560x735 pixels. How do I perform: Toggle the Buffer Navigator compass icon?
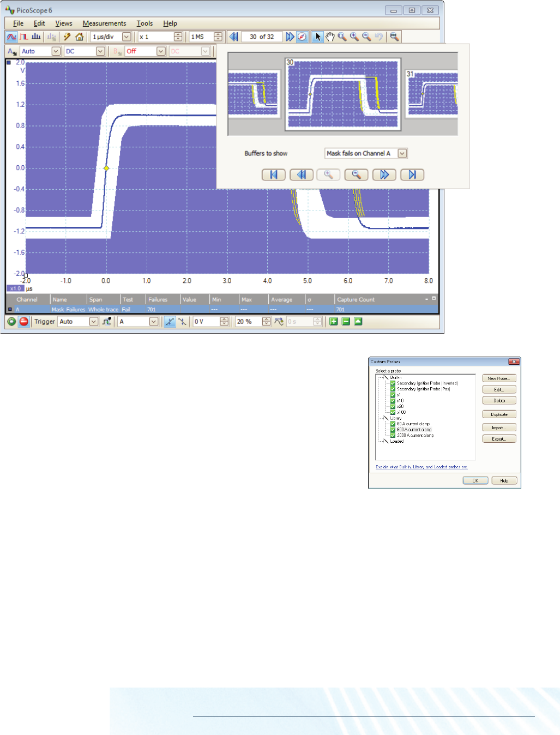point(302,37)
